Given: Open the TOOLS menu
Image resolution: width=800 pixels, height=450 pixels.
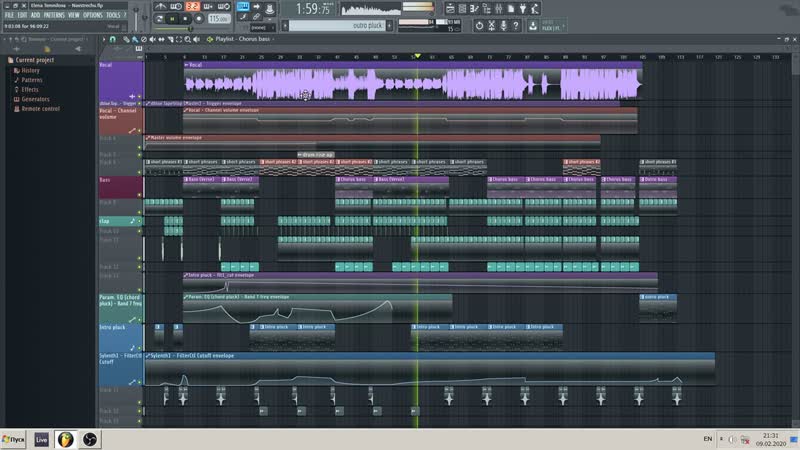Looking at the screenshot, I should [113, 15].
